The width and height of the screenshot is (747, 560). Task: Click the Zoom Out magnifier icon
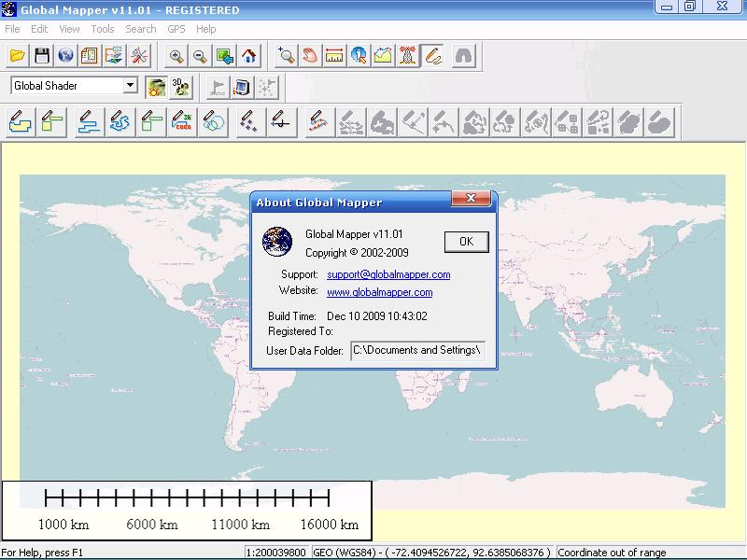click(200, 56)
